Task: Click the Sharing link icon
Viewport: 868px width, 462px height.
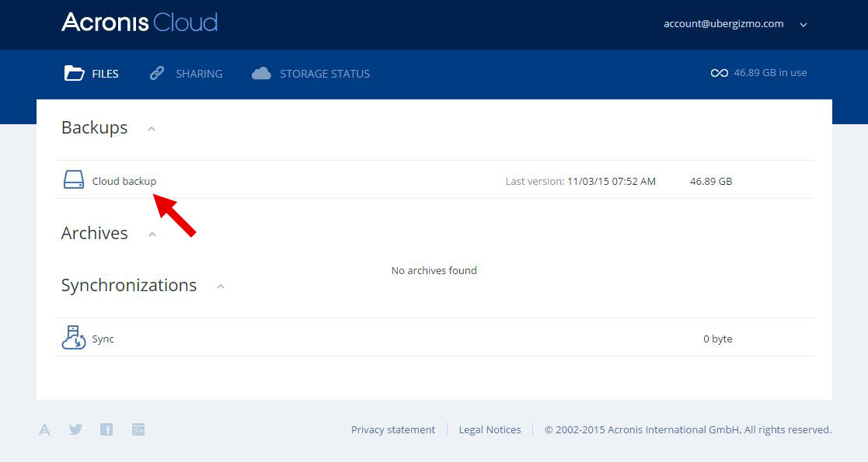Action: (157, 73)
